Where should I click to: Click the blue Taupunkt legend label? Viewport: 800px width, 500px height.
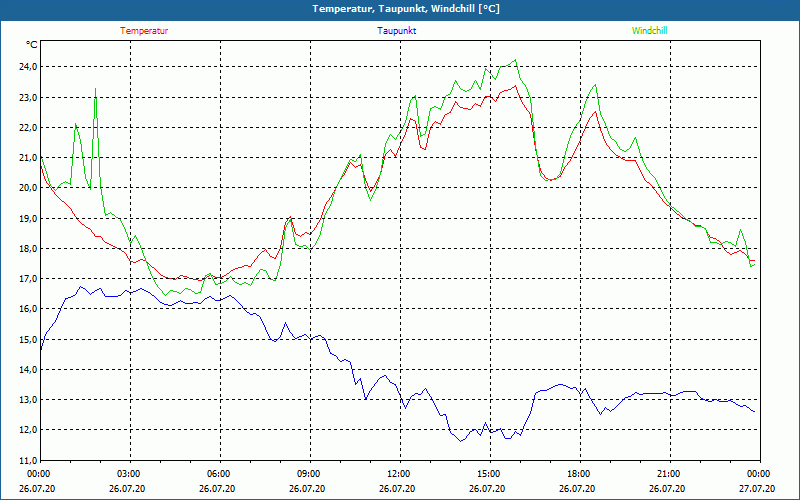tap(396, 31)
